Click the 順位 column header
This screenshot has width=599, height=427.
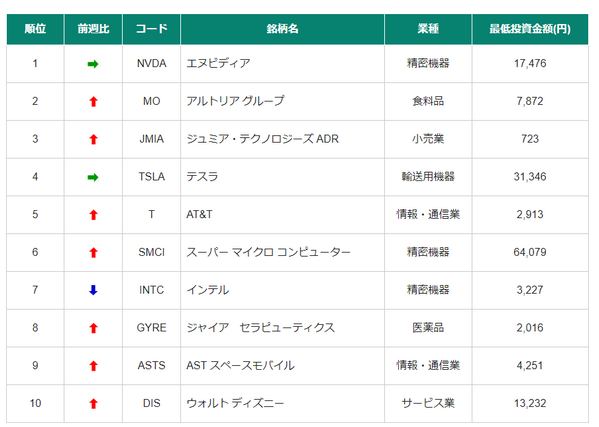click(x=35, y=29)
